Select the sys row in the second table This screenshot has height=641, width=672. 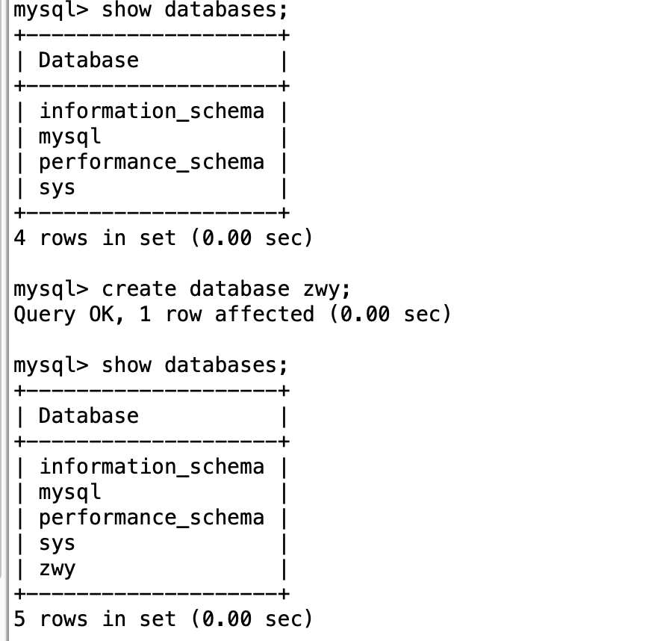57,543
